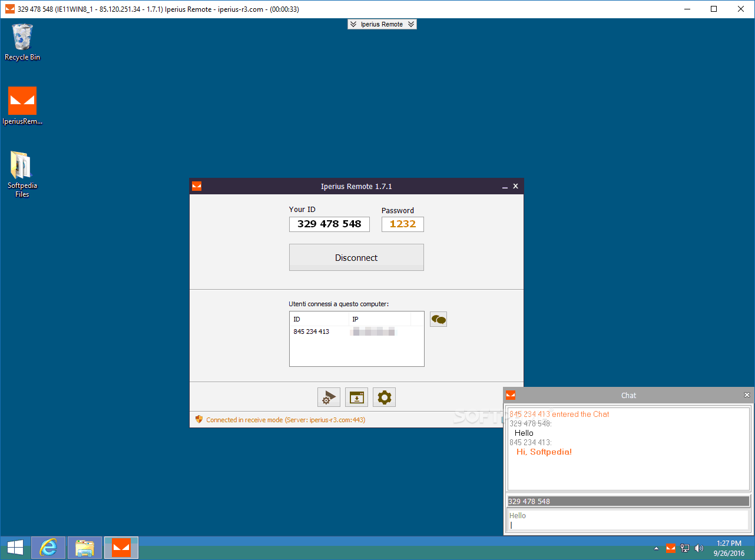
Task: Focus the chat message input box containing Hello
Action: [x=628, y=520]
